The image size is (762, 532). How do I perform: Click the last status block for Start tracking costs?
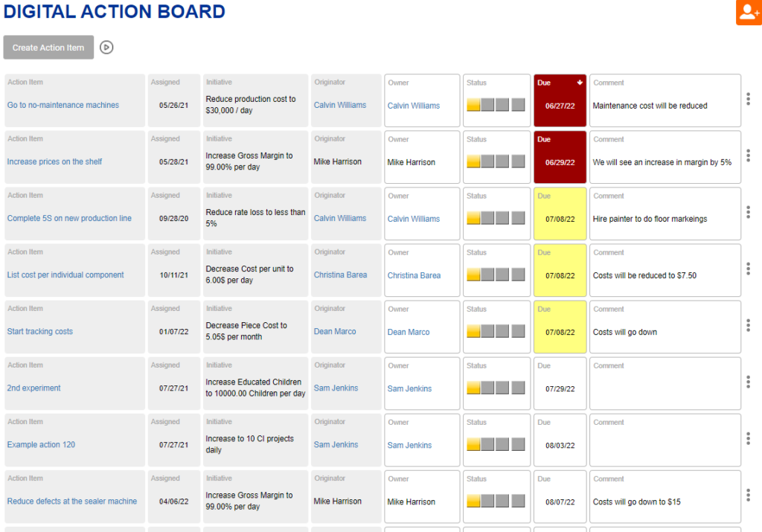[518, 331]
